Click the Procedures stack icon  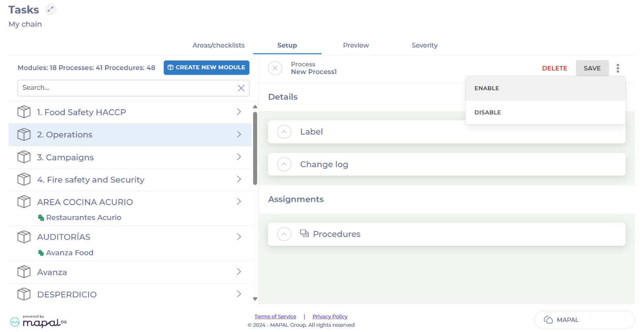coord(304,233)
